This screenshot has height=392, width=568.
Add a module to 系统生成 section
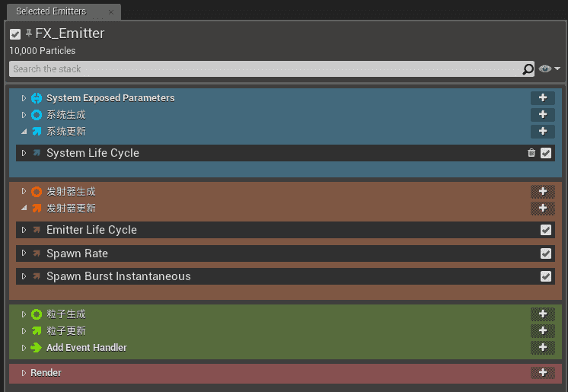(x=542, y=115)
